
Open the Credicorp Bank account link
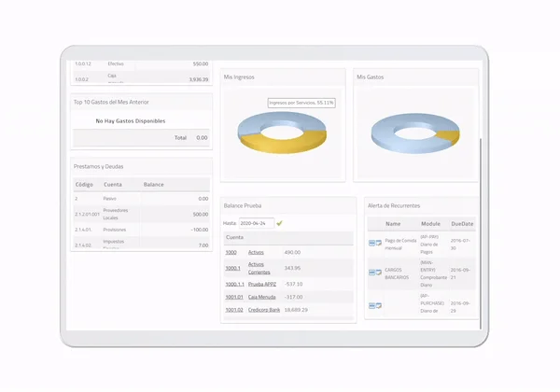coord(264,310)
